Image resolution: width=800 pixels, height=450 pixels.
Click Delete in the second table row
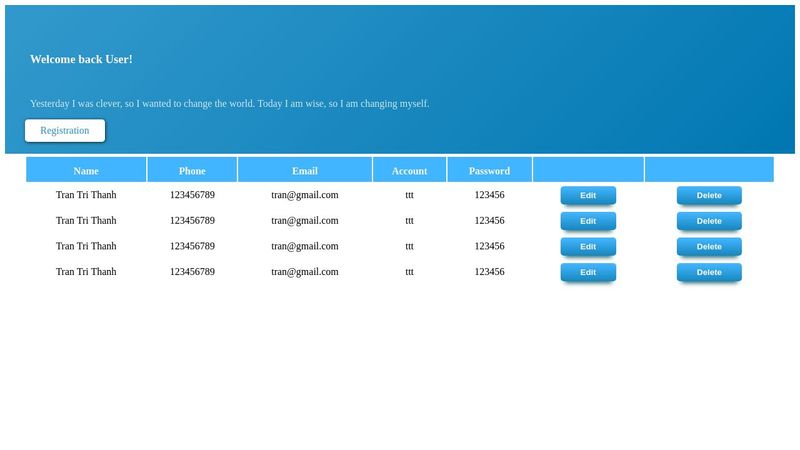709,221
